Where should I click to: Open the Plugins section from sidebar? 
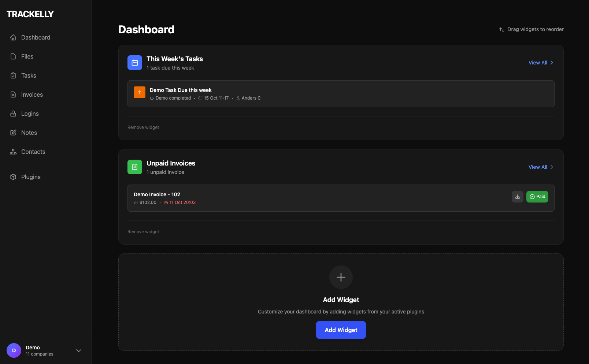[31, 177]
